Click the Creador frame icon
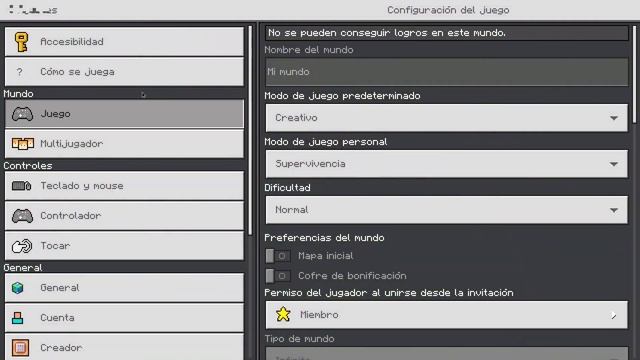 coord(20,348)
